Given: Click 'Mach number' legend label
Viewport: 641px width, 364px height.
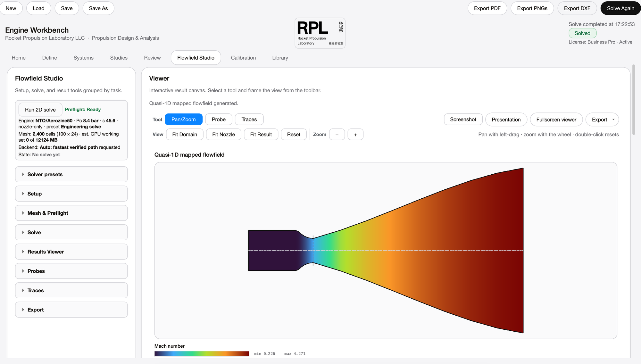Looking at the screenshot, I should click(x=170, y=346).
